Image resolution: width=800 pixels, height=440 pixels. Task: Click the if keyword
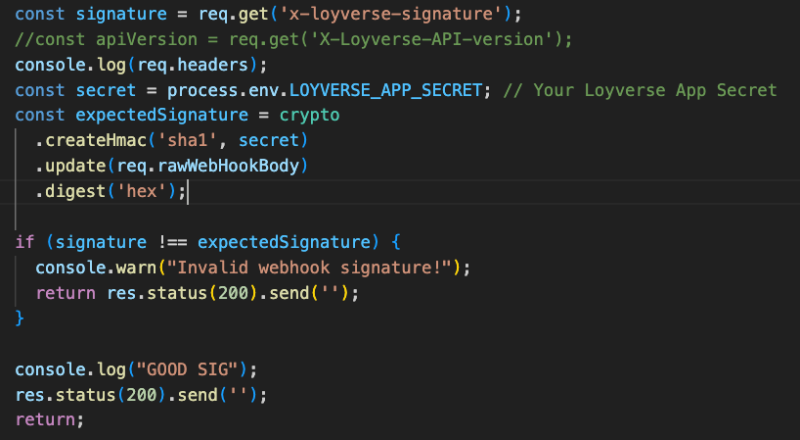coord(24,242)
